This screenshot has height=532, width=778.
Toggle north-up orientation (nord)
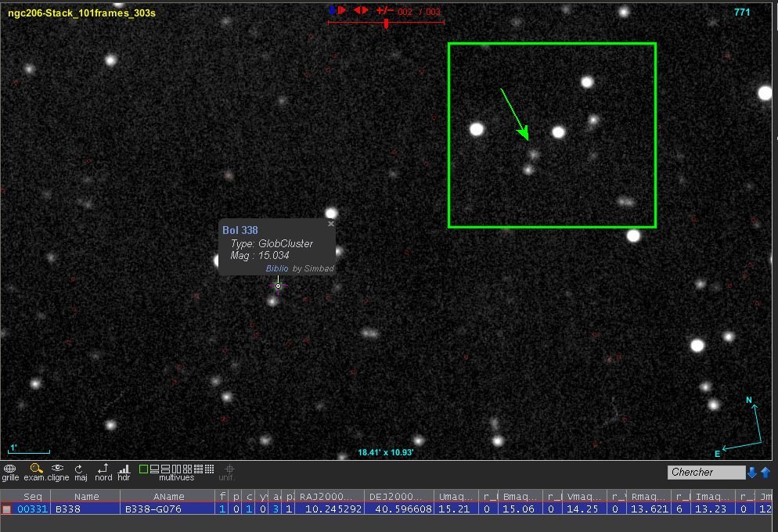pos(103,469)
